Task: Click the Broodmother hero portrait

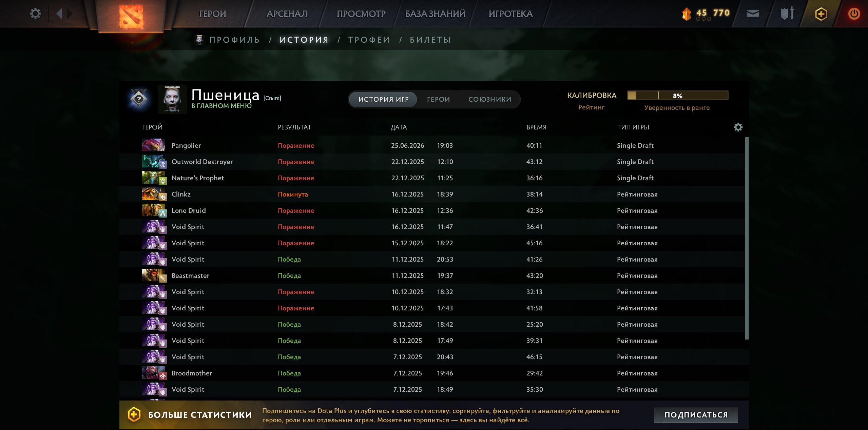Action: pyautogui.click(x=153, y=373)
